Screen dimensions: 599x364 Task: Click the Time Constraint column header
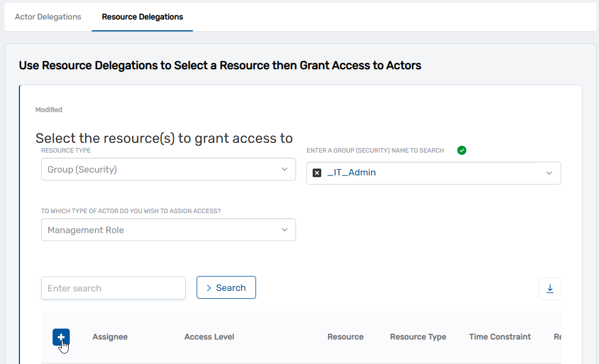(x=500, y=337)
